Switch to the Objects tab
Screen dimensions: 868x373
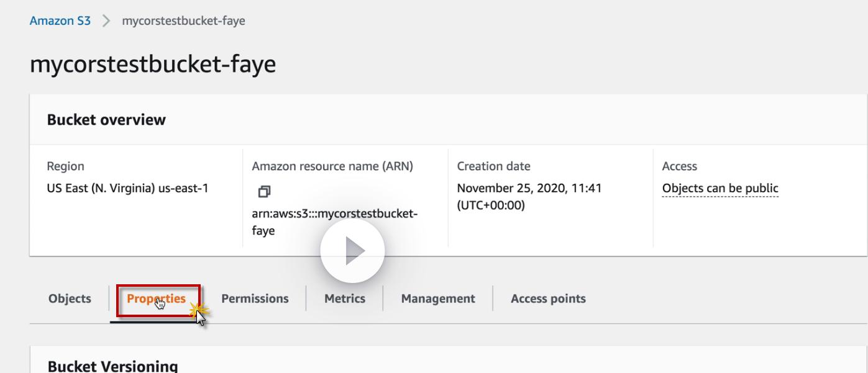[70, 299]
